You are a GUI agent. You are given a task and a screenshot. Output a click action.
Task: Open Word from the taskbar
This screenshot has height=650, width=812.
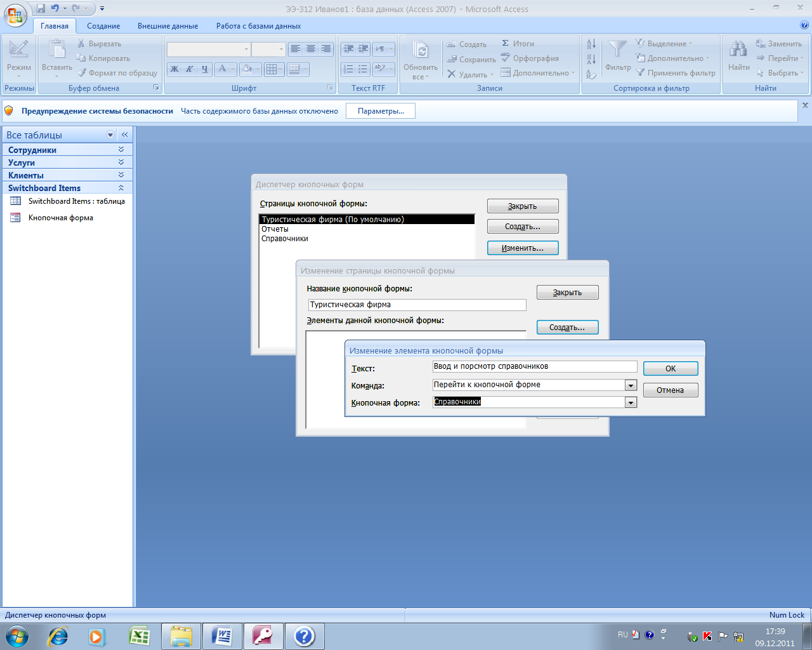coord(222,636)
